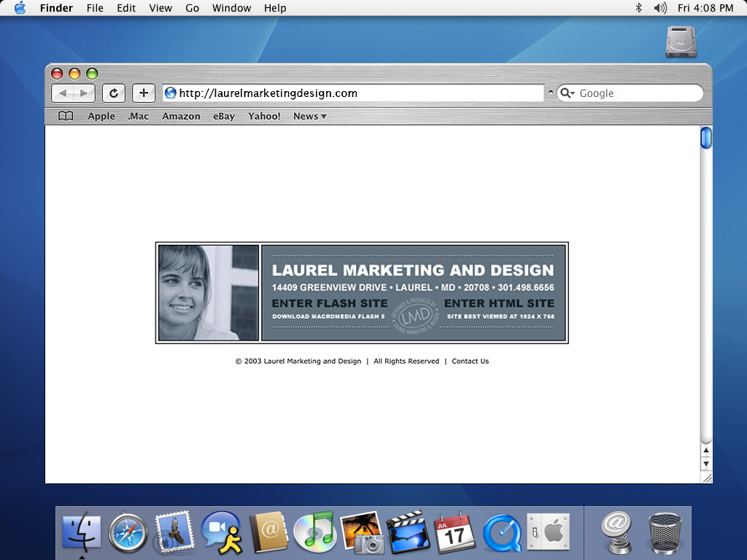747x560 pixels.
Task: Open the Help menu
Action: point(275,8)
